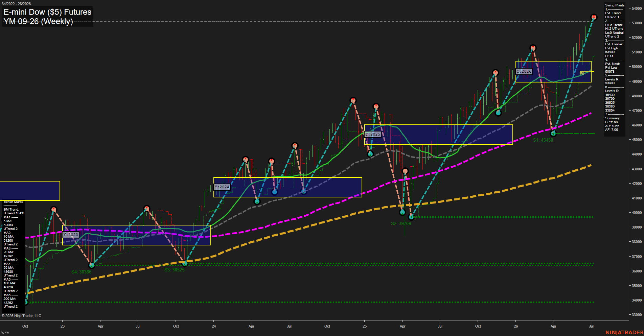This screenshot has height=336, width=644.
Task: Click the 'Lo:0 Neutral' value
Action: (x=614, y=33)
